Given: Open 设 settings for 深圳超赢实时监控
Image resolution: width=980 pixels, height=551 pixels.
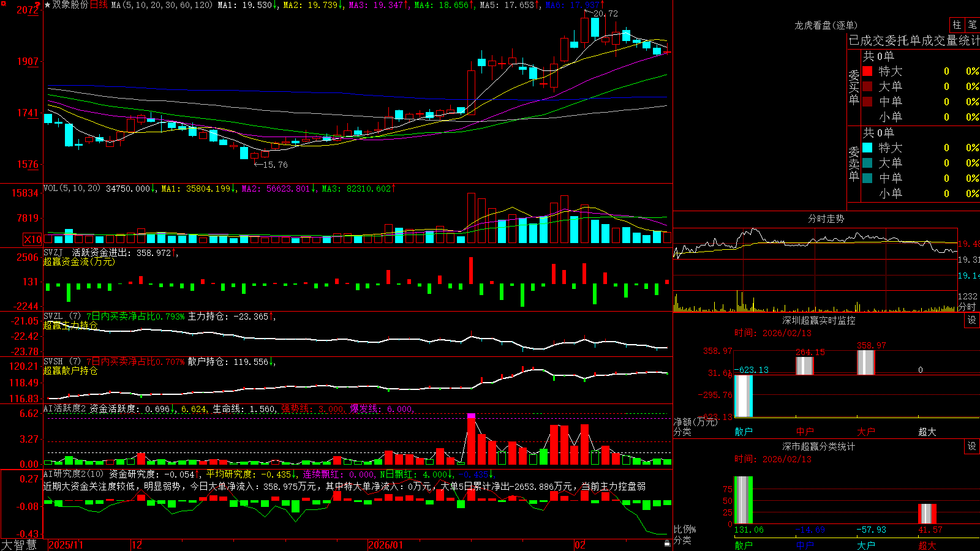Looking at the screenshot, I should [x=972, y=320].
